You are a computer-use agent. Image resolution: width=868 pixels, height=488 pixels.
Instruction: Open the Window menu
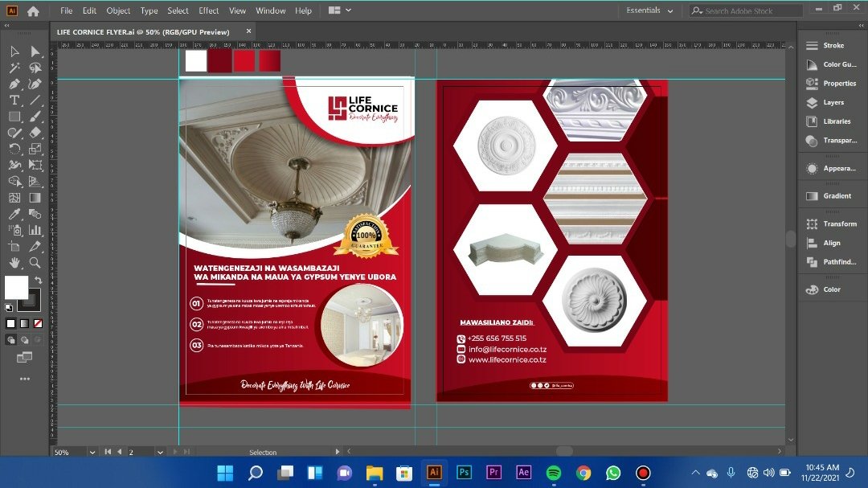click(270, 10)
